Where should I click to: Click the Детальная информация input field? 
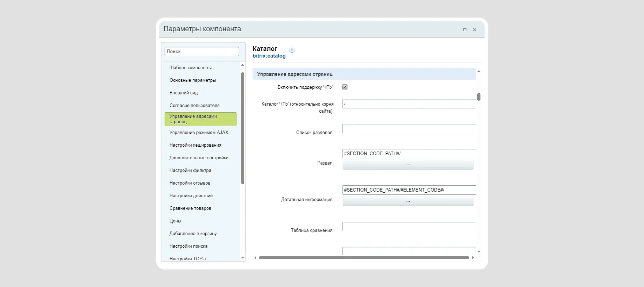[409, 190]
